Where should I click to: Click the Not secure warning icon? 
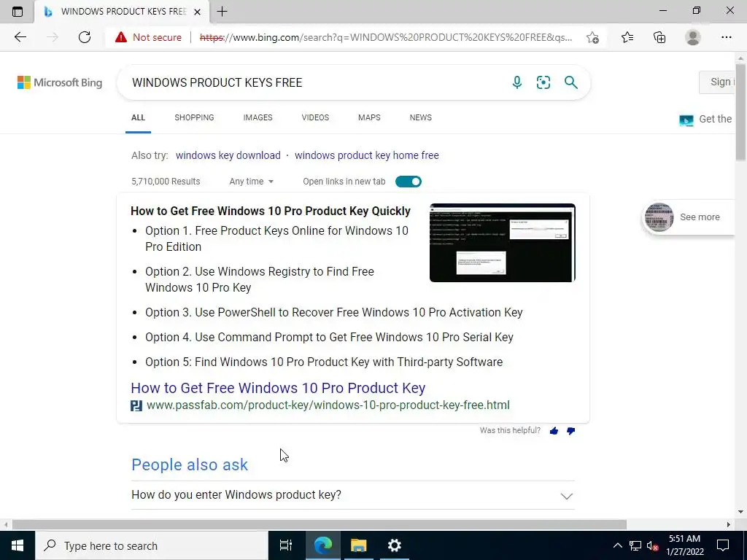click(x=121, y=37)
